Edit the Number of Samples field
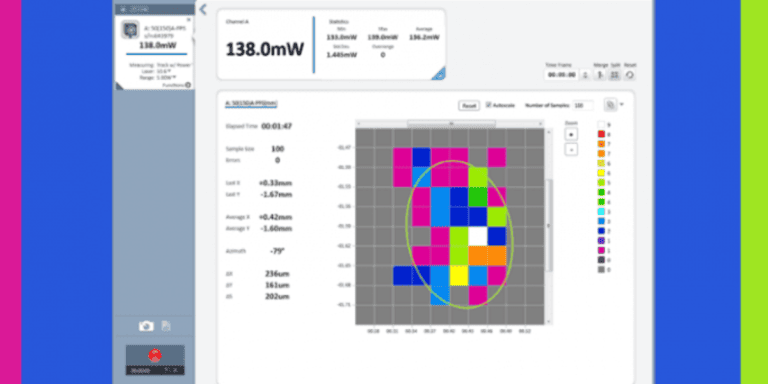Viewport: 768px width, 384px height. tap(583, 105)
